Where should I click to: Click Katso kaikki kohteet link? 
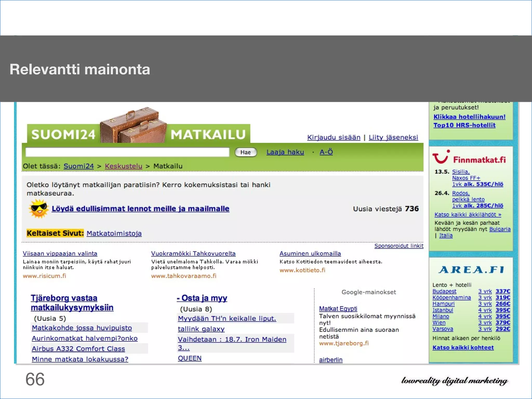pyautogui.click(x=463, y=348)
